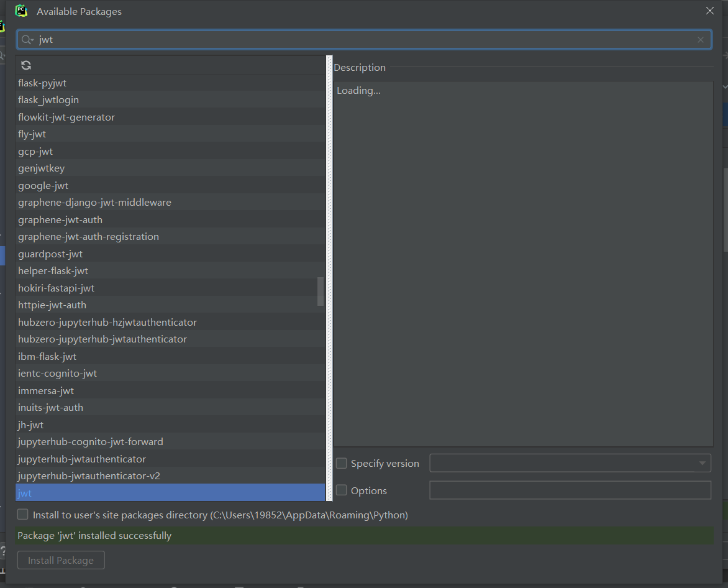Image resolution: width=728 pixels, height=588 pixels.
Task: Select graphene-jwt-auth-registration package
Action: (x=170, y=236)
